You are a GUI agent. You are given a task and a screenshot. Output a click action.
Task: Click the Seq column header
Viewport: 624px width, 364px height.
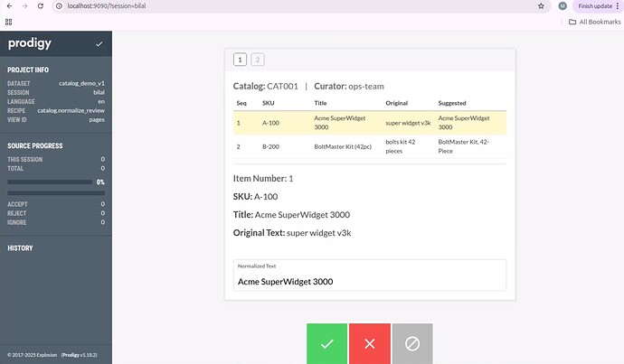[241, 103]
